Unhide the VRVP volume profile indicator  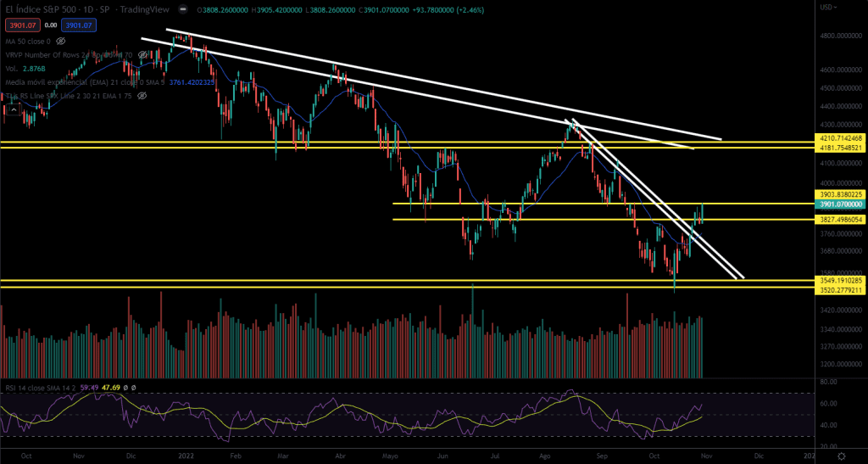click(x=142, y=55)
